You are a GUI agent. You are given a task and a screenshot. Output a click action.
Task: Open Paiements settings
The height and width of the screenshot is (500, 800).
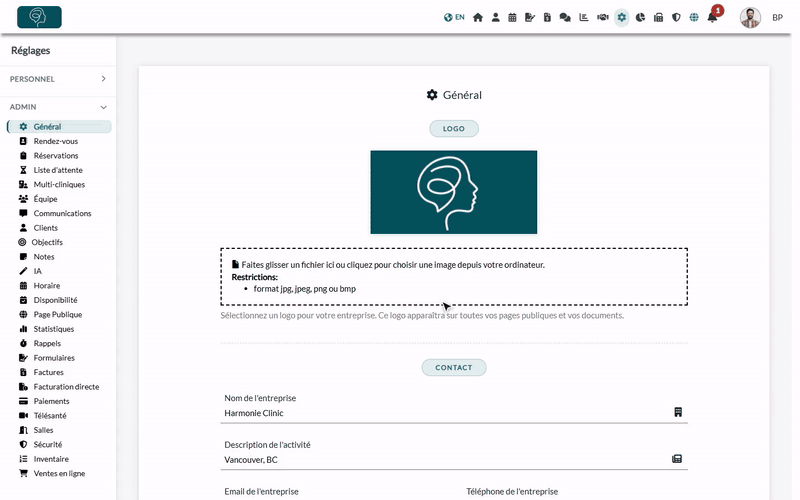(51, 401)
